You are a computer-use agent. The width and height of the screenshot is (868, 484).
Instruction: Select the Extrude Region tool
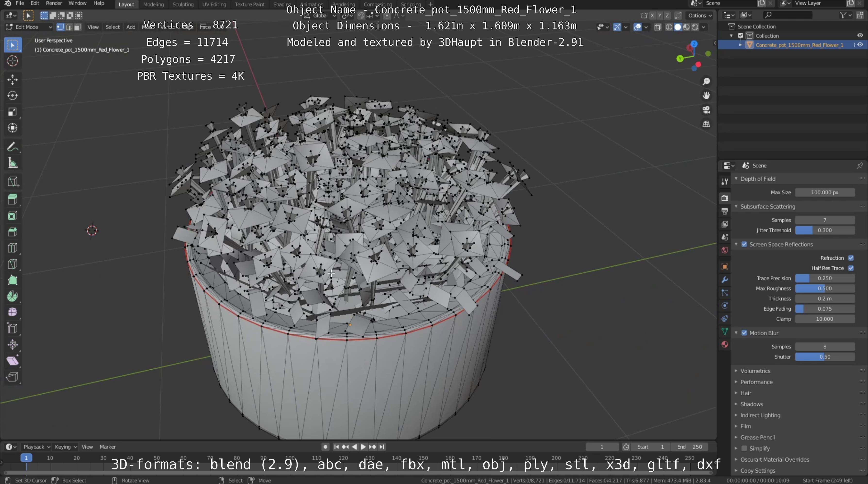[x=12, y=200]
